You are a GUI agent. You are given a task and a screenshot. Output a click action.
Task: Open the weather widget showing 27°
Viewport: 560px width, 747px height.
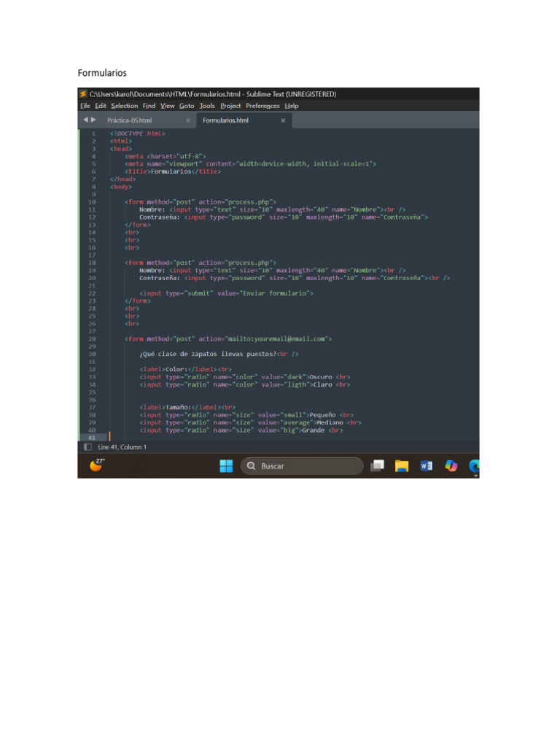pyautogui.click(x=96, y=465)
